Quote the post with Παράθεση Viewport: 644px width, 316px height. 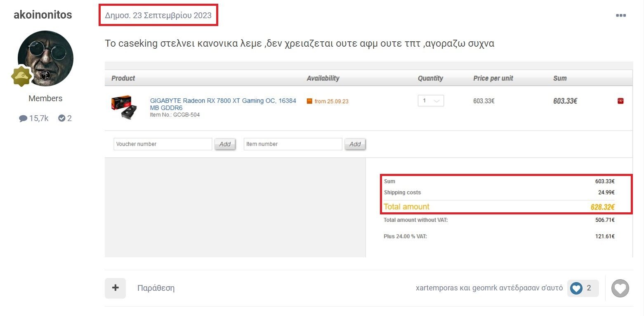[x=156, y=288]
